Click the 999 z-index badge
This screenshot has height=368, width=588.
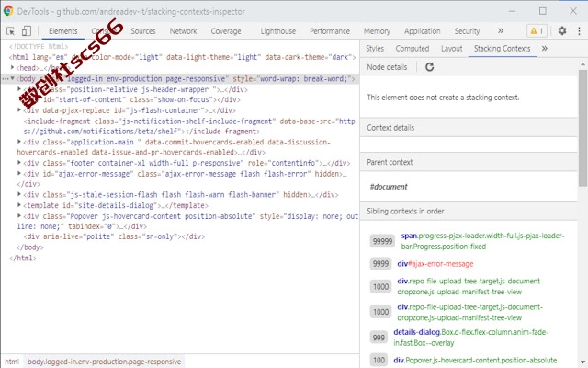[379, 338]
